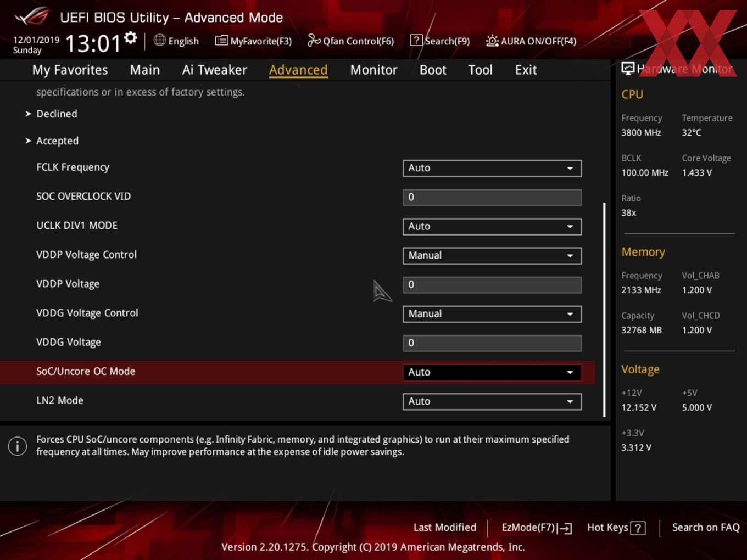Viewport: 747px width, 560px height.
Task: Expand the Declined option
Action: (x=57, y=114)
